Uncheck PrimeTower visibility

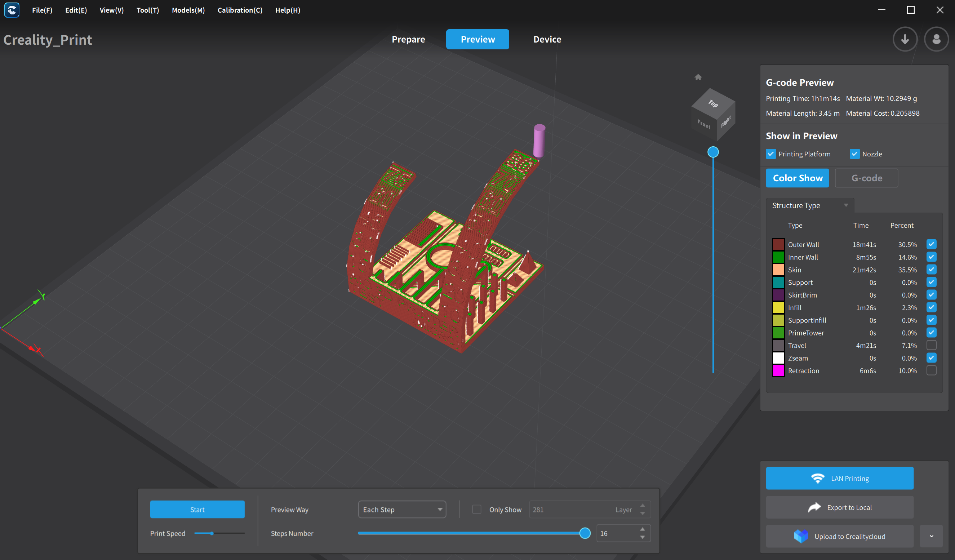click(x=931, y=333)
